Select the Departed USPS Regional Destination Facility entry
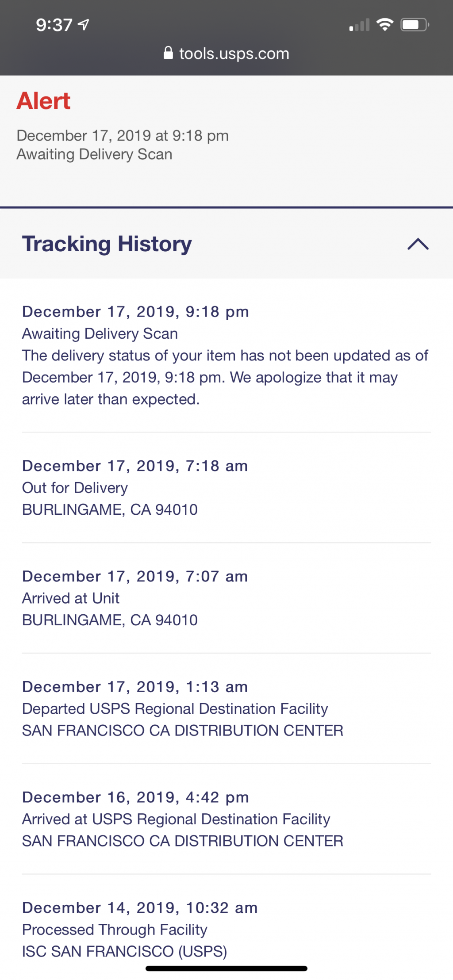This screenshot has width=453, height=980. 226,708
